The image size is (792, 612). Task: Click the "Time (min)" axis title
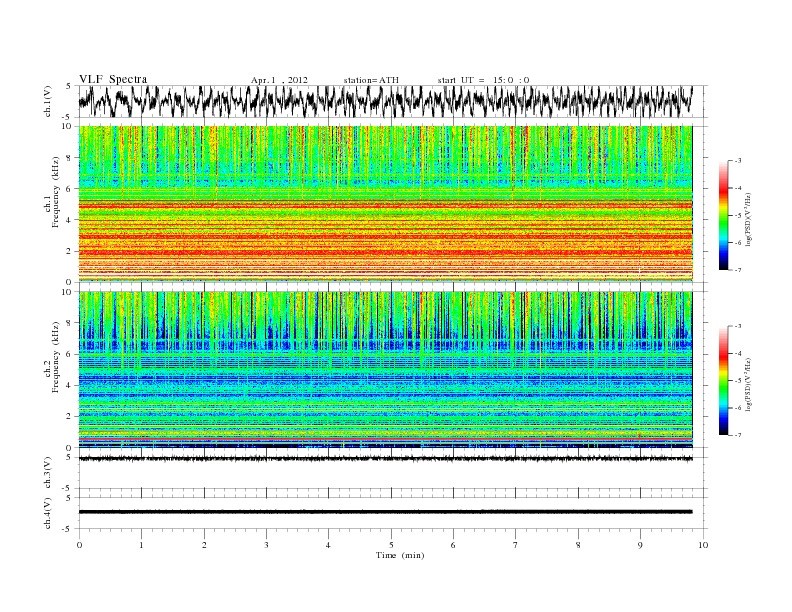click(400, 555)
